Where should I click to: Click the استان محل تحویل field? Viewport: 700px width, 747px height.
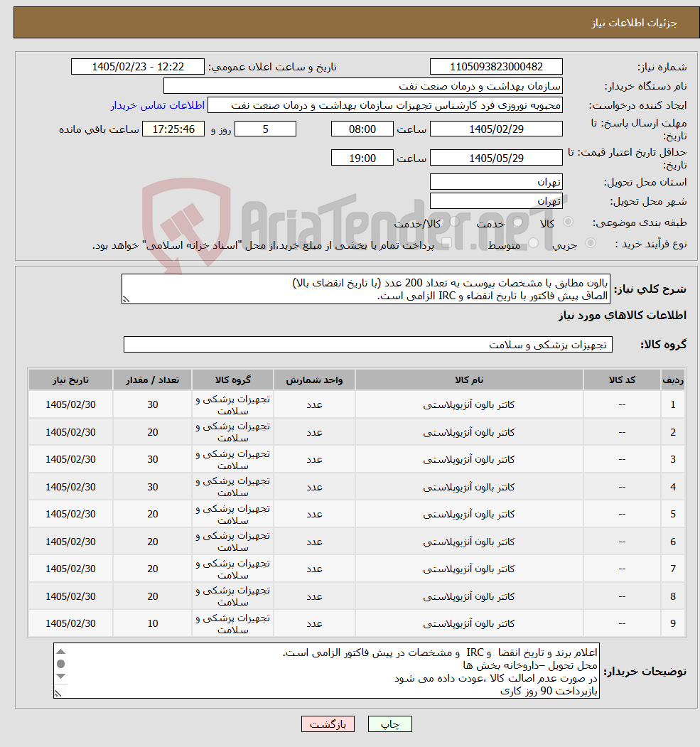[496, 182]
